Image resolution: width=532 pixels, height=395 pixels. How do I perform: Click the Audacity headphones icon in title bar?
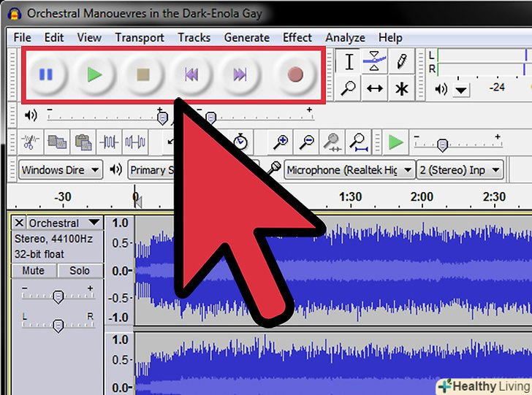pos(15,14)
